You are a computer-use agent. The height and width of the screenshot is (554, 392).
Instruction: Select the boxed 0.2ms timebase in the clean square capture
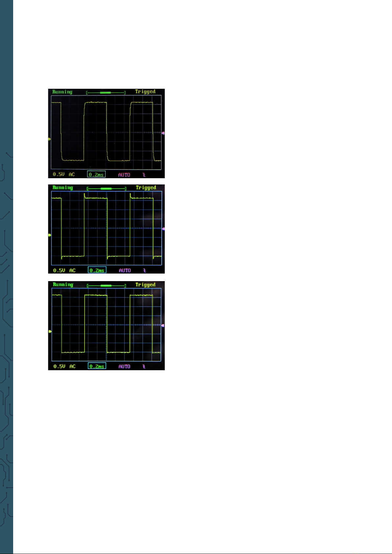coord(97,366)
